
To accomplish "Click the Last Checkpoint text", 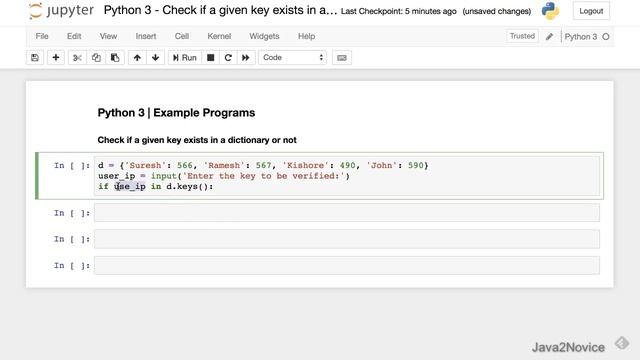I will point(398,11).
